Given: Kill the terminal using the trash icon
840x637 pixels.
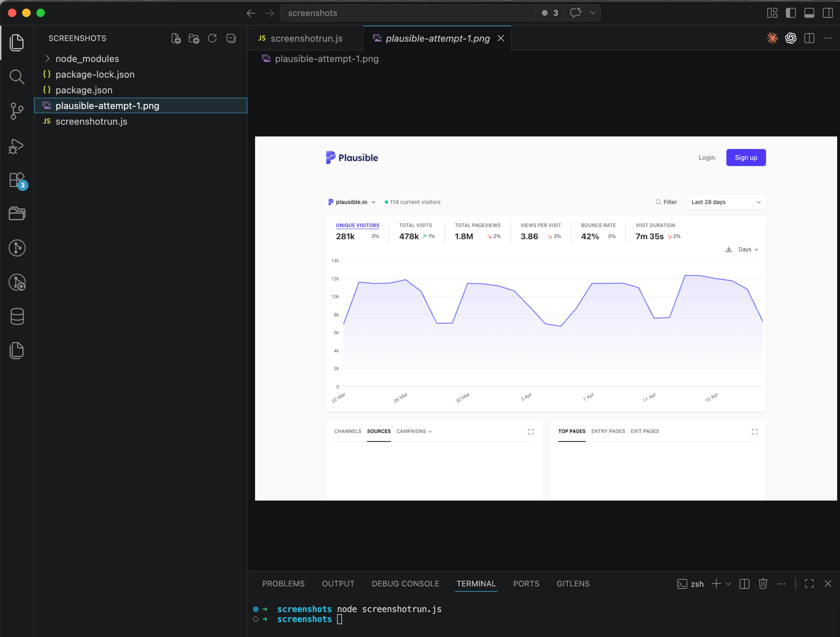Looking at the screenshot, I should (x=763, y=584).
